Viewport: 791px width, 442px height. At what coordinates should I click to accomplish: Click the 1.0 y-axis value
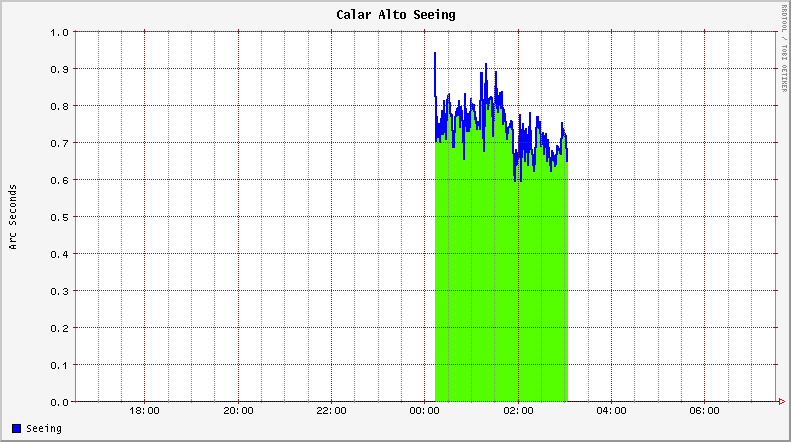coord(59,32)
